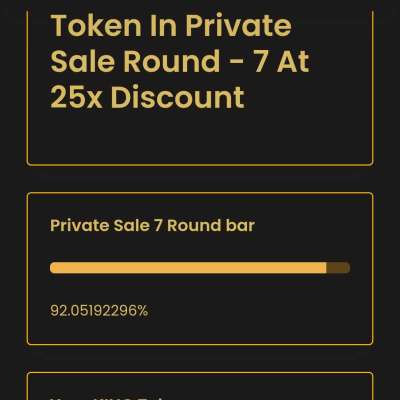This screenshot has height=400, width=400.
Task: Select the 'Private Sale 7 Round bar' label
Action: (152, 225)
